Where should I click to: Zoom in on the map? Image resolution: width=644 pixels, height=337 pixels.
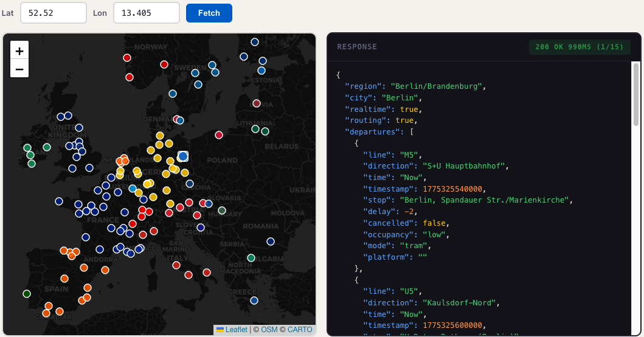[19, 51]
